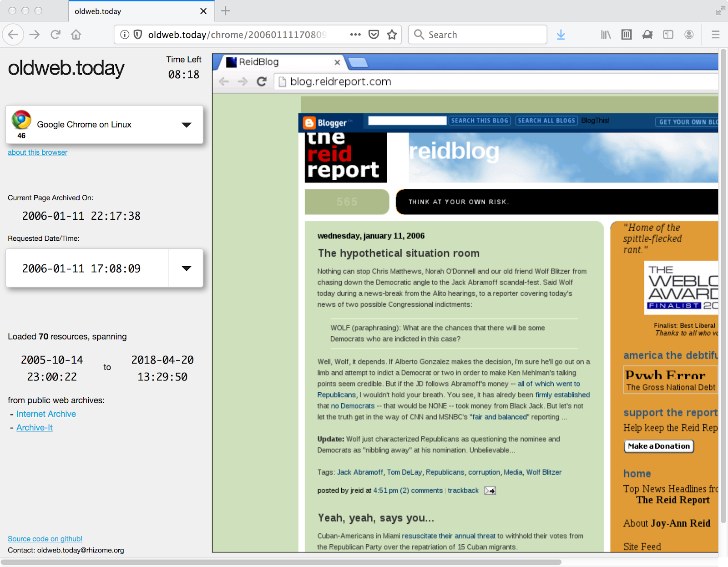
Task: Toggle Firefox sidebar view icon
Action: [668, 35]
